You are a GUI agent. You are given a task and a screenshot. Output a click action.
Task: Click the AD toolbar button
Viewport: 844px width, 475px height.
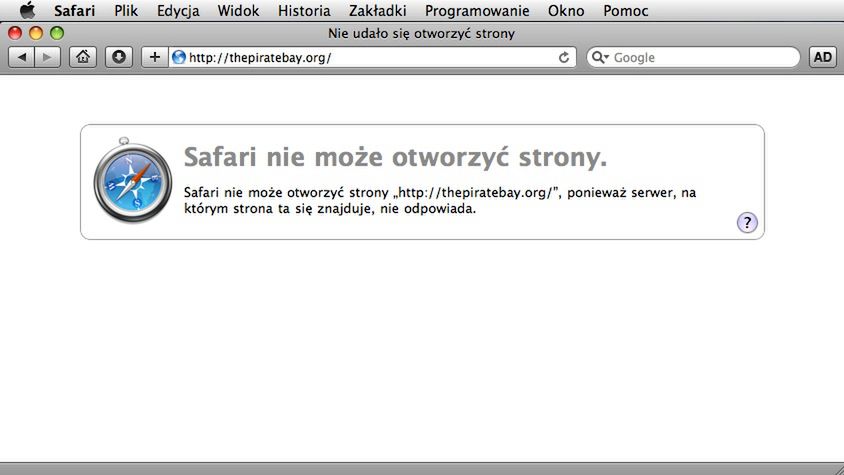[x=822, y=57]
